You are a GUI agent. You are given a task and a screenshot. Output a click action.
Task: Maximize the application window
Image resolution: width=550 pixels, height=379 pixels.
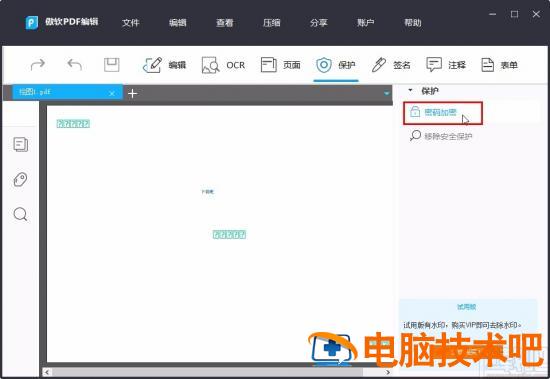point(514,14)
